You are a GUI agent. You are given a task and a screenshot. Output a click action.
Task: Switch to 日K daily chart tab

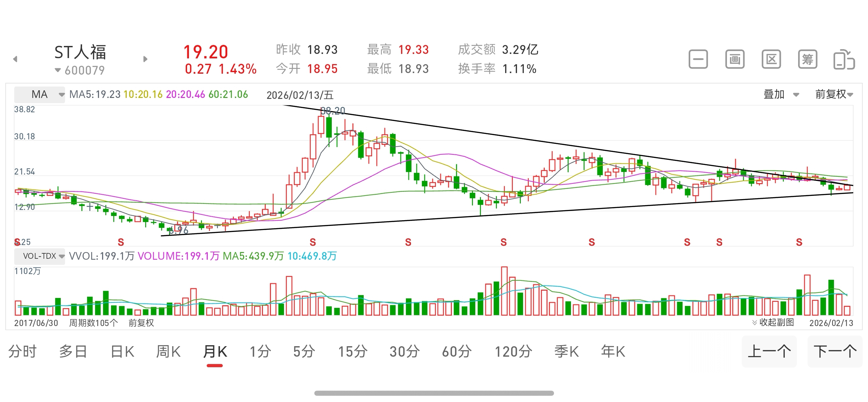click(x=122, y=352)
